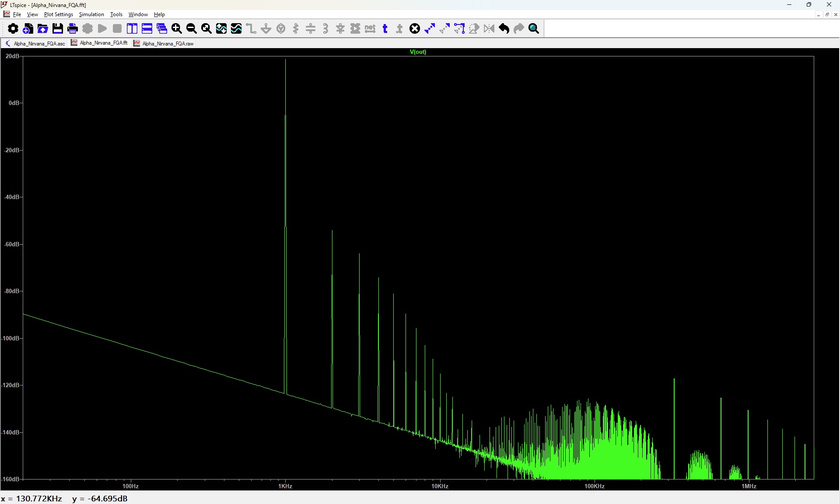The image size is (840, 504).
Task: Switch to Alpha_Nirvana_FQA.raw tab
Action: pos(164,43)
